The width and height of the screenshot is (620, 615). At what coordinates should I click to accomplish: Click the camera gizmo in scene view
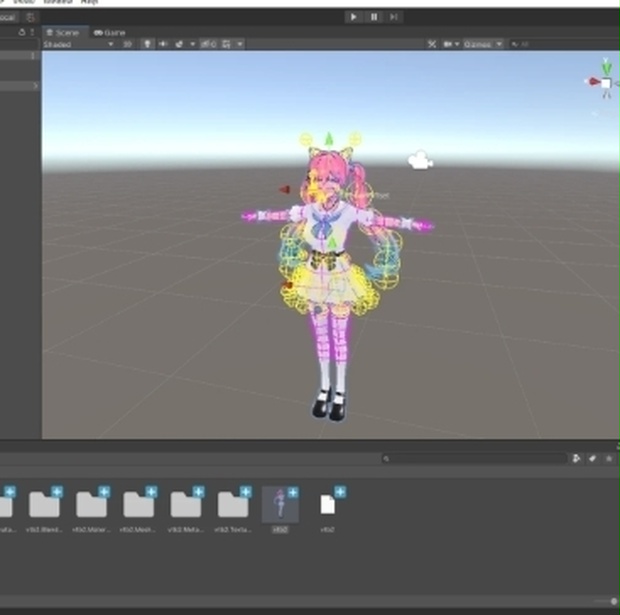click(420, 160)
